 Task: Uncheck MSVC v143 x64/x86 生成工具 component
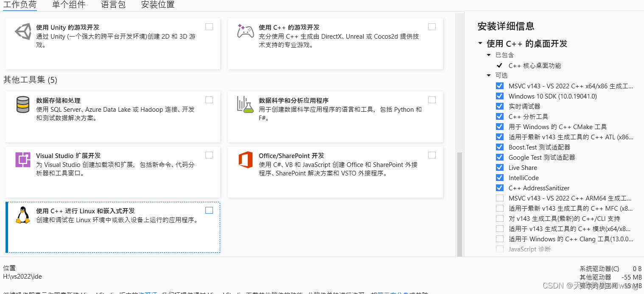(500, 86)
